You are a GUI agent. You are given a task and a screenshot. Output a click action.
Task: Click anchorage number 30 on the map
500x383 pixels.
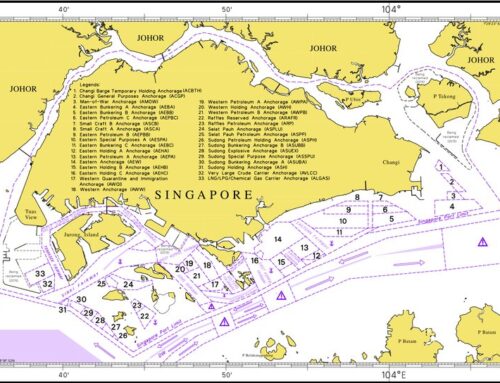(81, 299)
